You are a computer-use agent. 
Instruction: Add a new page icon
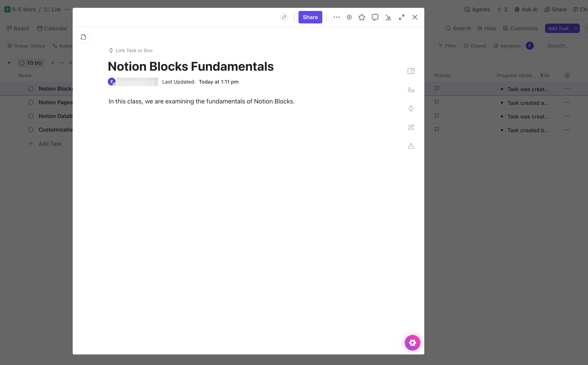83,37
